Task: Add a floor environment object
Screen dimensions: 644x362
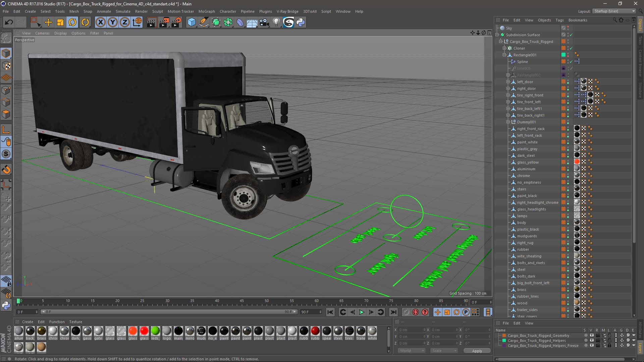Action: point(252,22)
